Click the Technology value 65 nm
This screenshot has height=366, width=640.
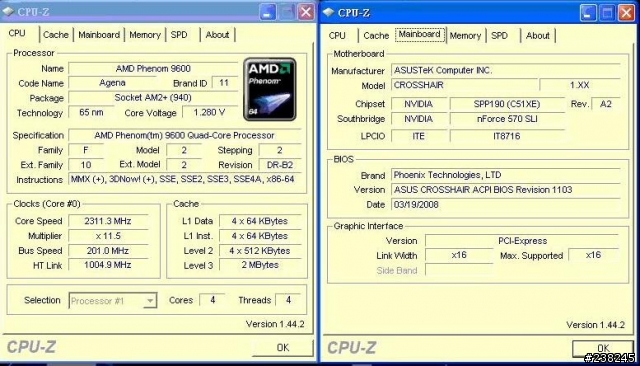coord(91,112)
